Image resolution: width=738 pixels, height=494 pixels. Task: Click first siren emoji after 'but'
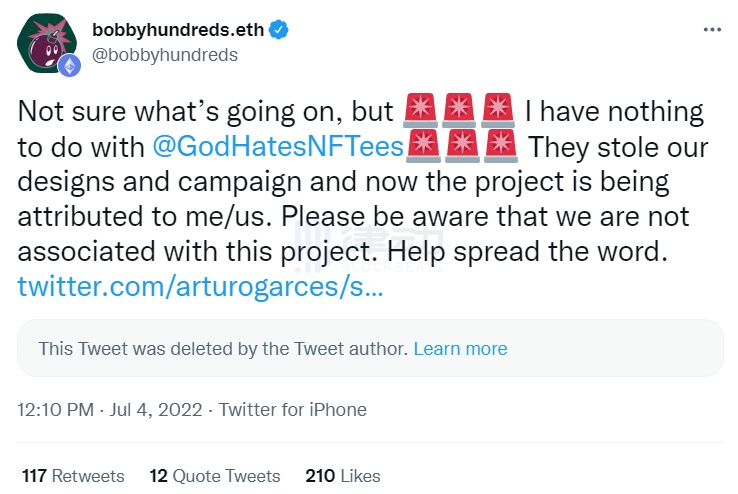[x=420, y=111]
